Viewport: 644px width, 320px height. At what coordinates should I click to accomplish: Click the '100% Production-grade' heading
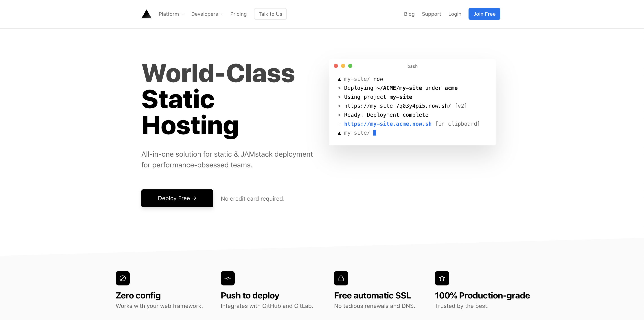click(482, 295)
